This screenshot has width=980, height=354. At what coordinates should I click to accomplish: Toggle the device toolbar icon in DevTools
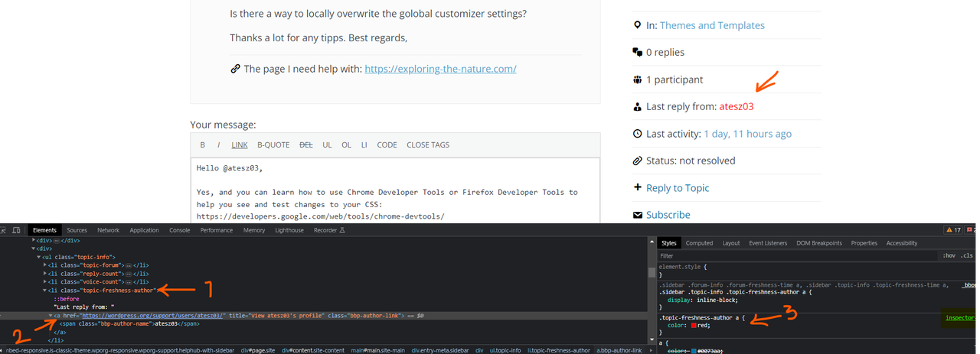click(16, 230)
